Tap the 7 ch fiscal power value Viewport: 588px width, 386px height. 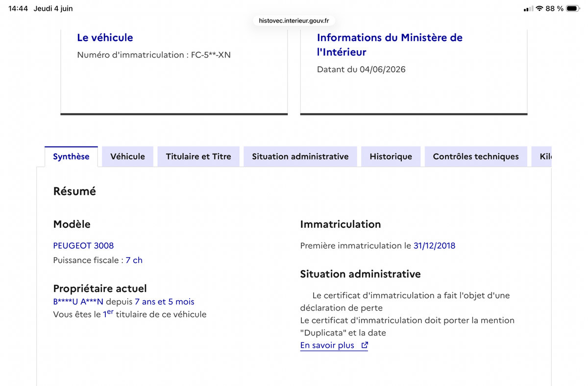tap(134, 260)
